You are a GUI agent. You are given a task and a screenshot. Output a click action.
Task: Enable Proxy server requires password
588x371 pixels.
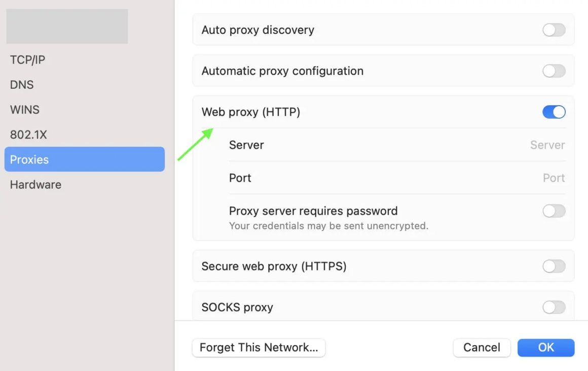click(554, 211)
